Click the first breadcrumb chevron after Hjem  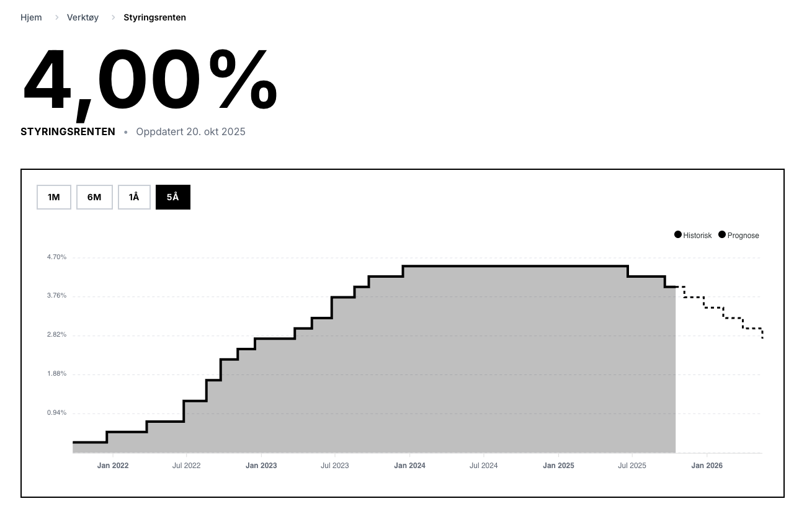(56, 17)
